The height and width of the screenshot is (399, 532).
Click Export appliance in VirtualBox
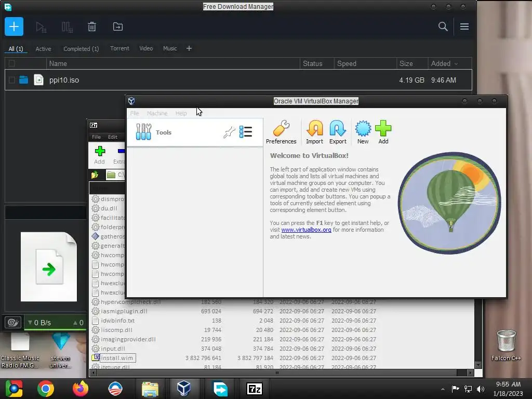tap(338, 132)
